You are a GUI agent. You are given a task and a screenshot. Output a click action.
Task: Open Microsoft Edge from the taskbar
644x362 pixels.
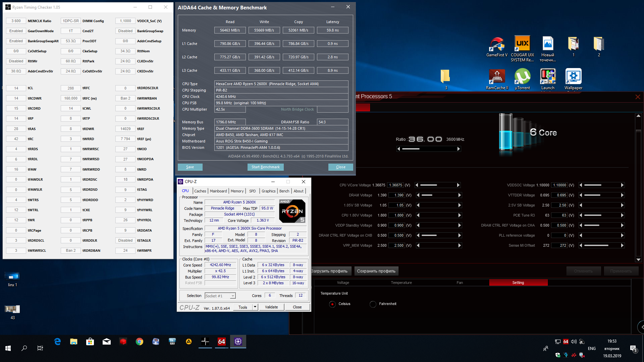pos(57,342)
